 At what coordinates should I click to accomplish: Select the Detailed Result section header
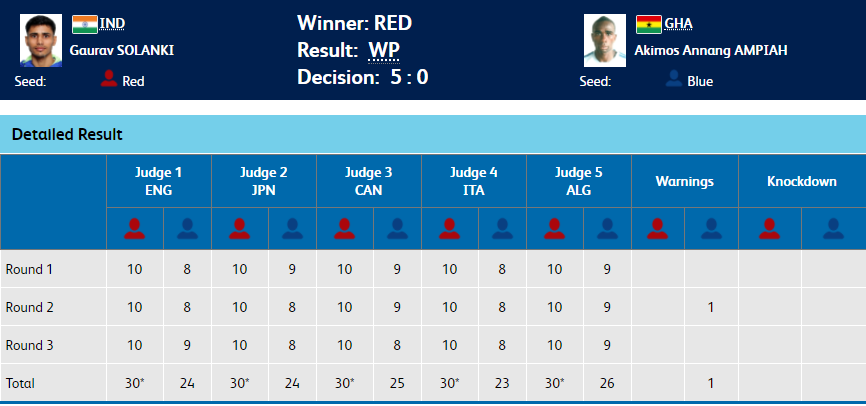click(67, 134)
